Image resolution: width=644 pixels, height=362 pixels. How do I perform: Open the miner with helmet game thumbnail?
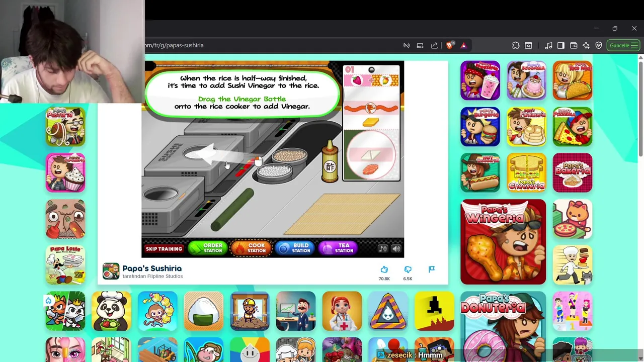(x=250, y=311)
